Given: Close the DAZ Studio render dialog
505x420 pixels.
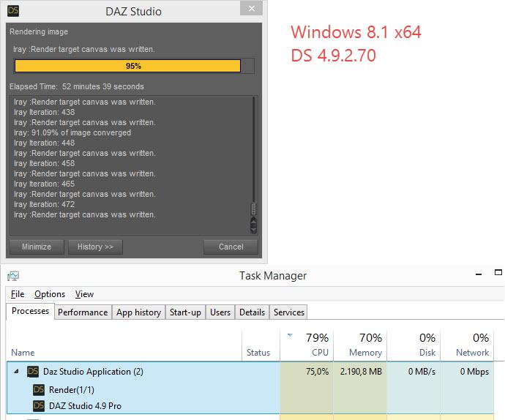Looking at the screenshot, I should [251, 9].
